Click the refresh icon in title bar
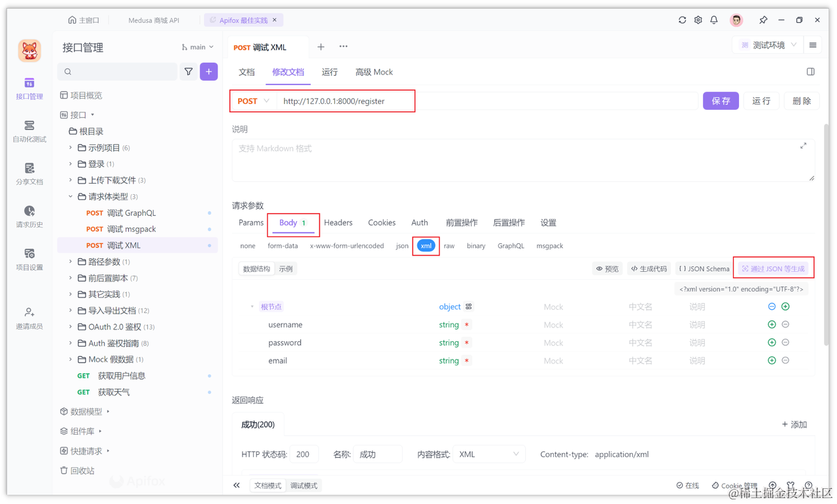This screenshot has width=837, height=504. tap(682, 20)
